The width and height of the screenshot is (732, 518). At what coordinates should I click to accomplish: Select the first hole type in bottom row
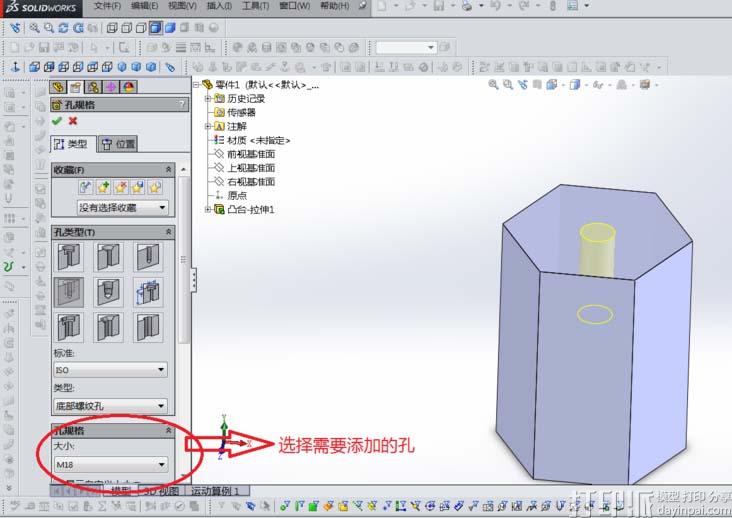click(71, 328)
